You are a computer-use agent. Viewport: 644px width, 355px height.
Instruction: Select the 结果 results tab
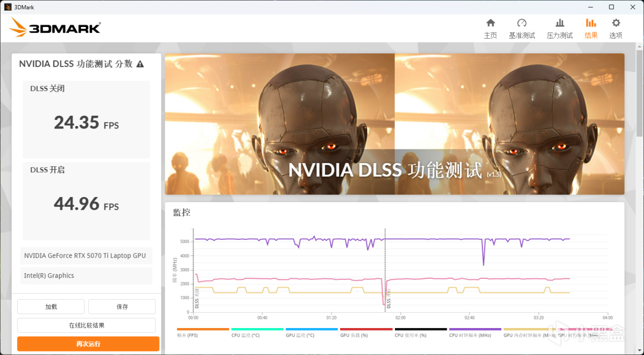pos(591,29)
